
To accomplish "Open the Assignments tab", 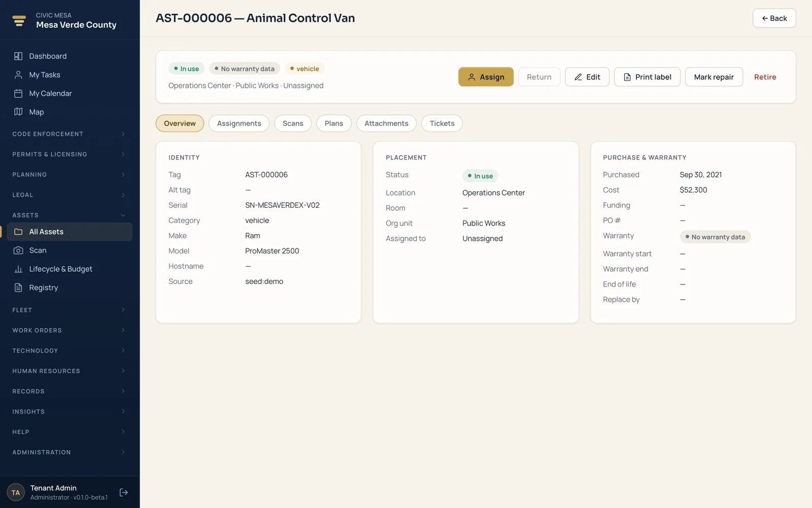I will 239,123.
